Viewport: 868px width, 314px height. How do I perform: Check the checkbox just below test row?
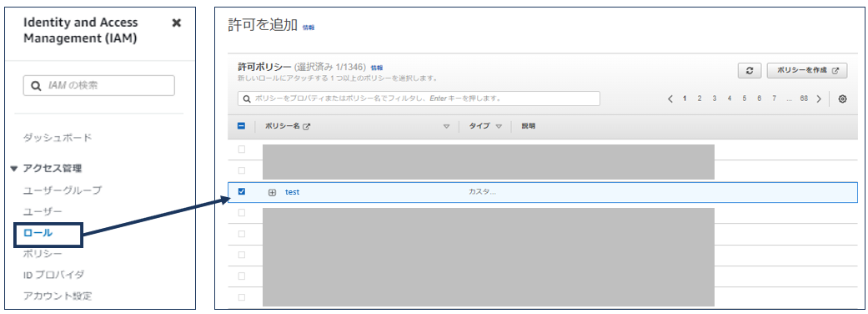(x=241, y=212)
